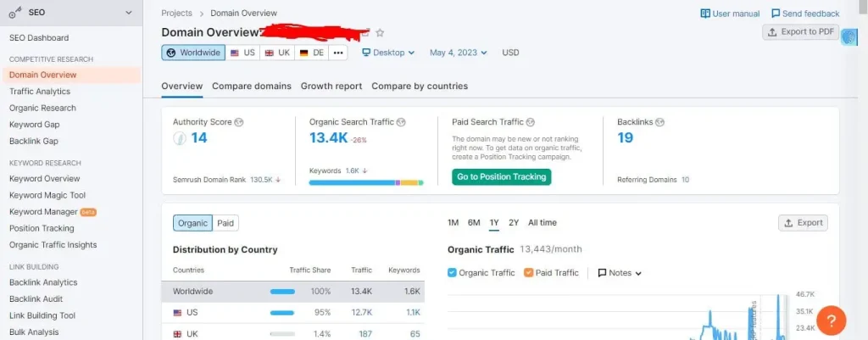Select the Worldwide database button
868x340 pixels.
tap(193, 53)
